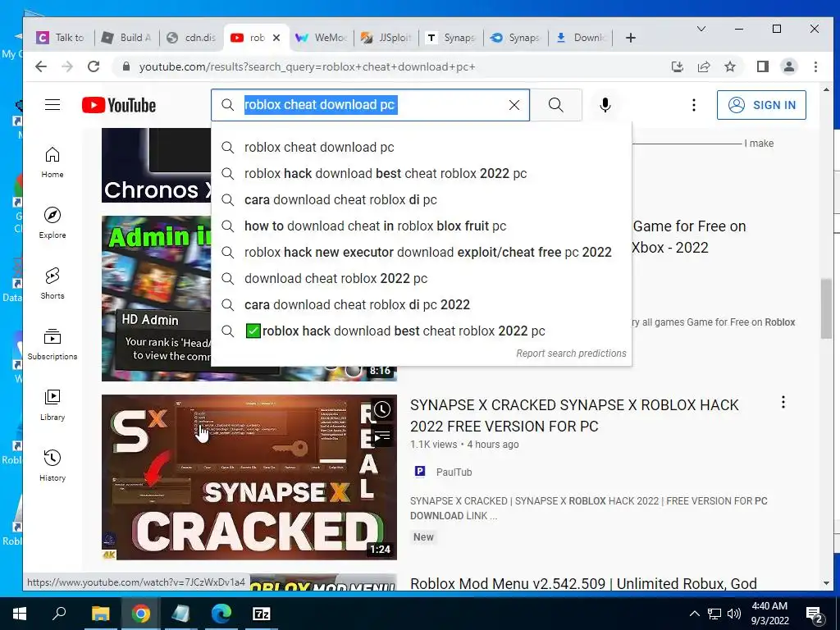Open Home in the YouTube sidebar

click(52, 162)
